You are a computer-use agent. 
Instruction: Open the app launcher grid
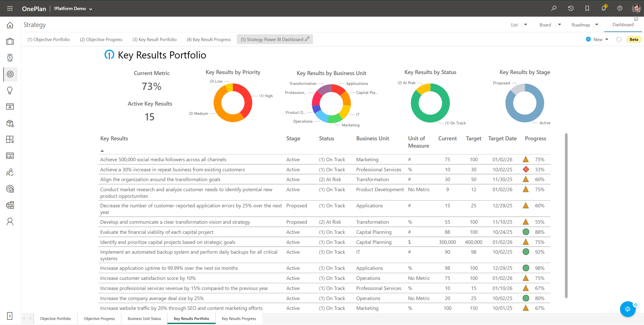(x=10, y=9)
